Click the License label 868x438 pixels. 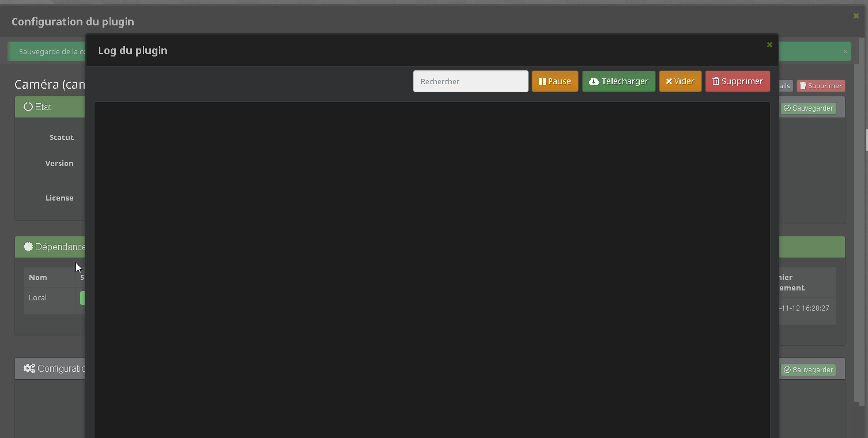click(x=59, y=198)
